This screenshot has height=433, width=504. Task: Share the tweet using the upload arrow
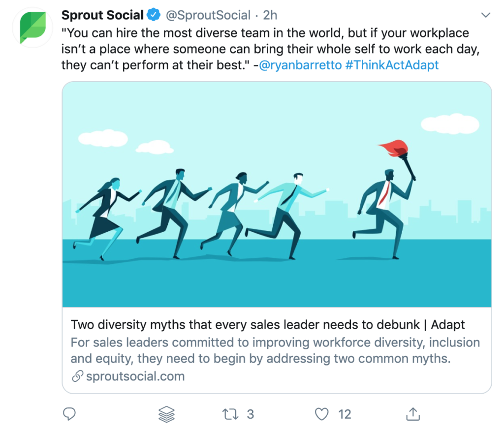click(x=412, y=414)
